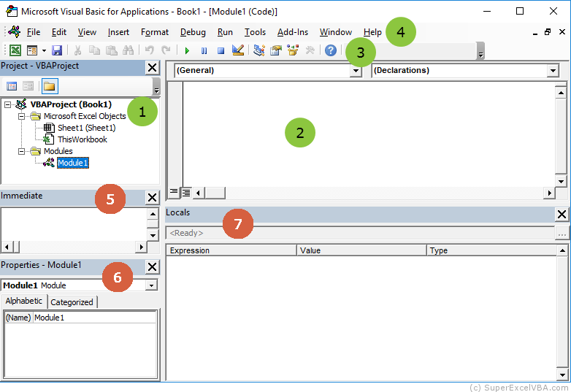
Task: Click the Value column header in Locals
Action: [x=361, y=250]
